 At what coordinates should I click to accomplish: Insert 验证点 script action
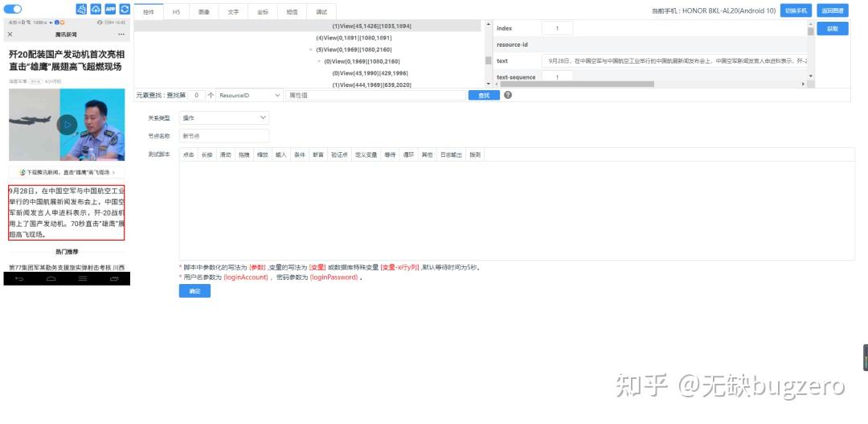click(339, 155)
